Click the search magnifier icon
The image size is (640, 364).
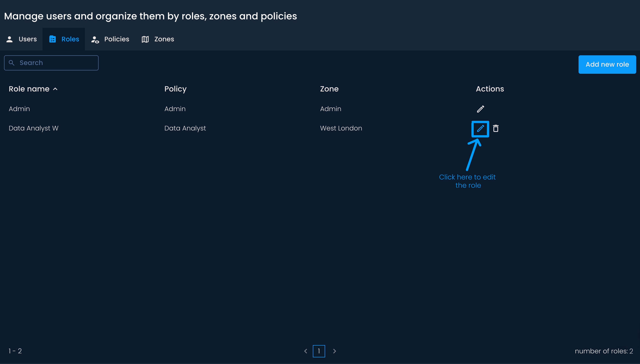[x=12, y=63]
